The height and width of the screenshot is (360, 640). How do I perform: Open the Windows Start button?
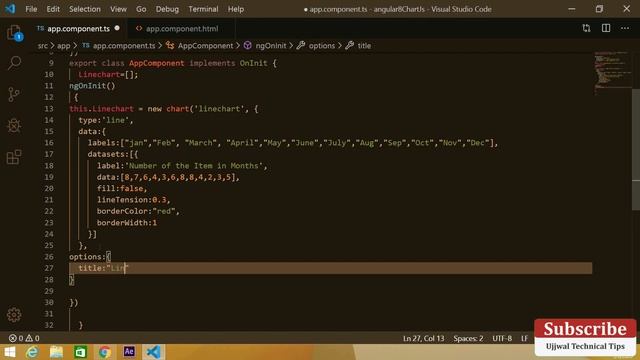(10, 352)
